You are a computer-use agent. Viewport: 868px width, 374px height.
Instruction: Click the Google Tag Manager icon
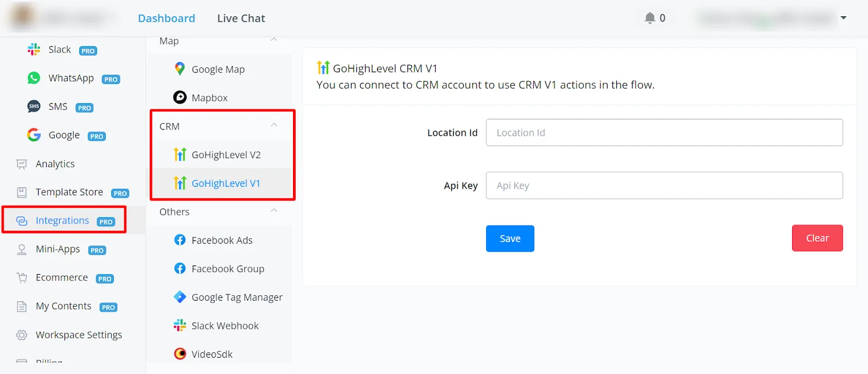180,296
